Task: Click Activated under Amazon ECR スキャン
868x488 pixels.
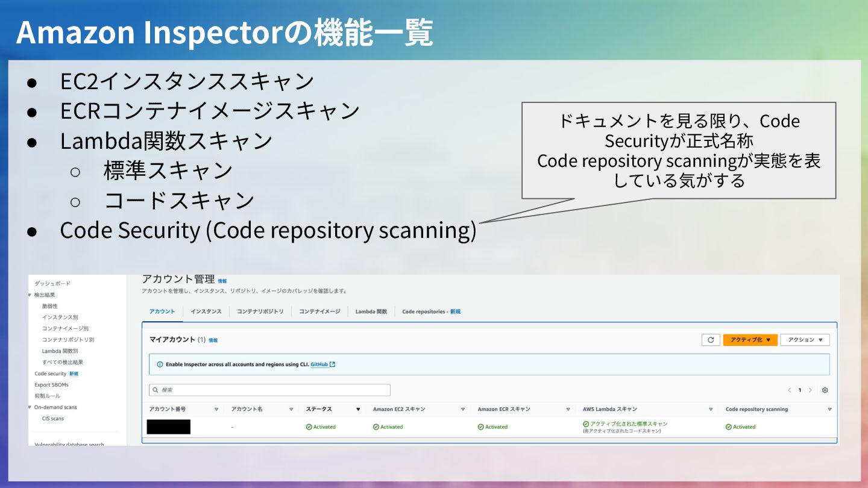Action: click(x=493, y=427)
